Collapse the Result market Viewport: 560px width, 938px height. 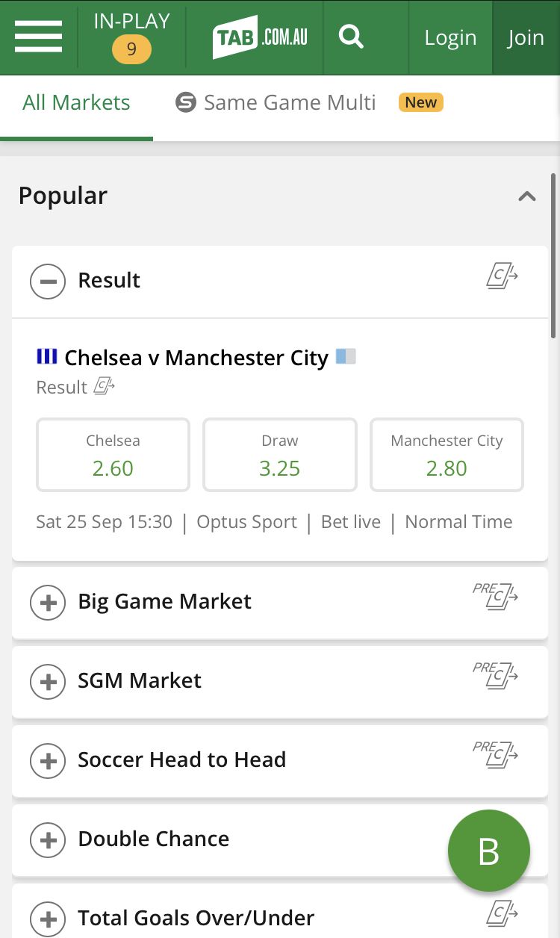tap(48, 282)
